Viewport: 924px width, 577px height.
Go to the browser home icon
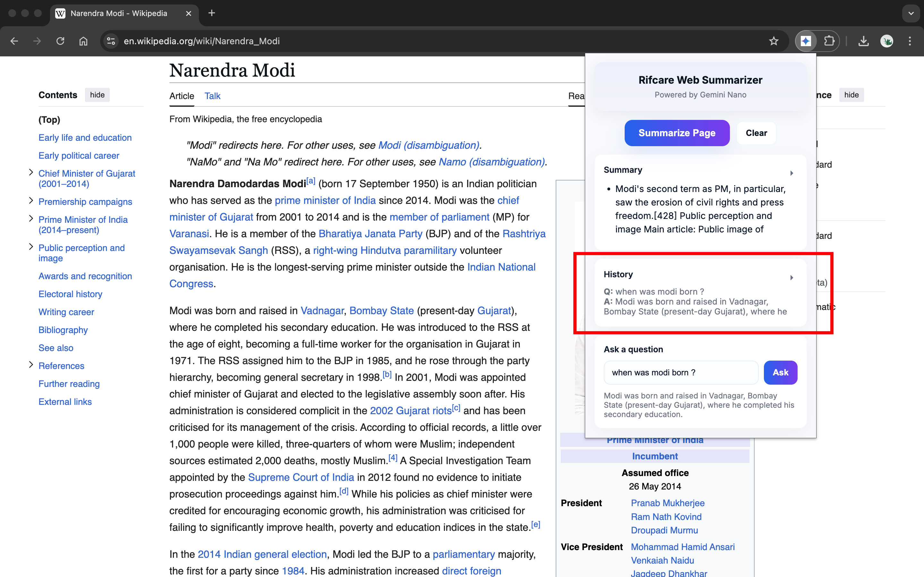click(83, 41)
